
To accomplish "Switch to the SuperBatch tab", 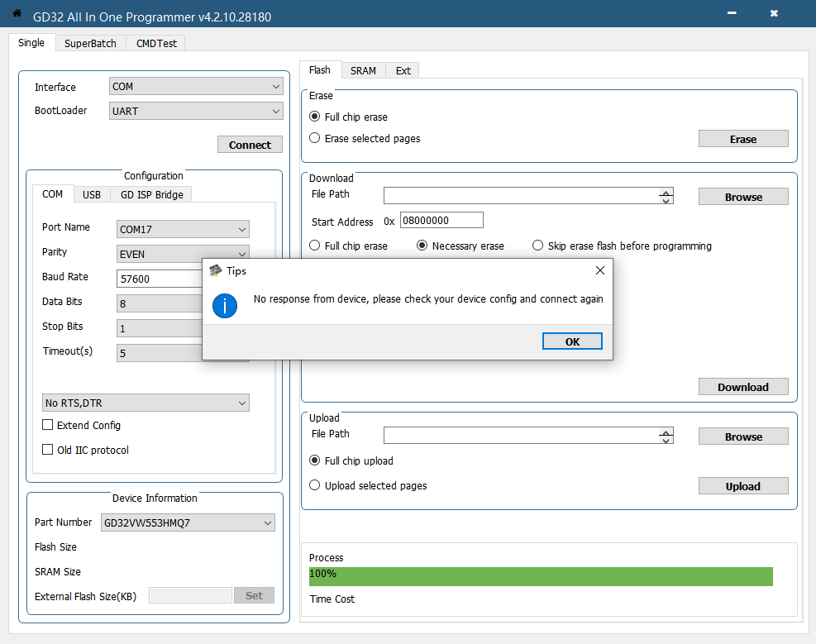I will (x=91, y=43).
